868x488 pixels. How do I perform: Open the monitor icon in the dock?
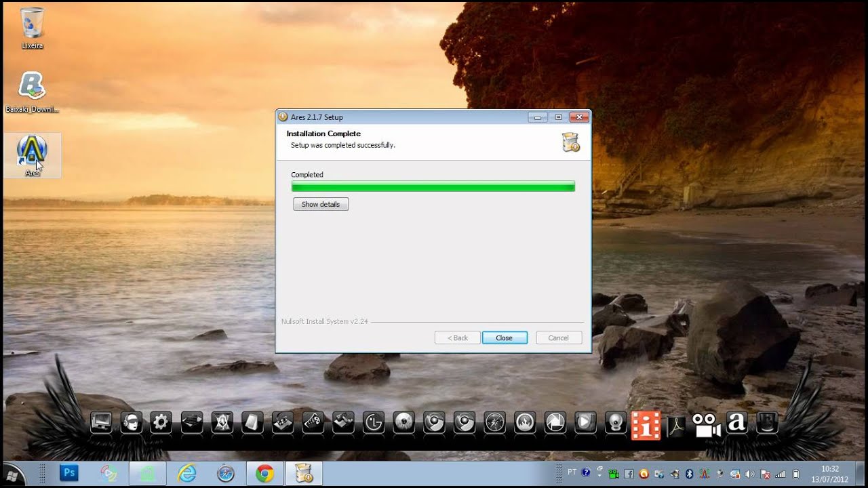pyautogui.click(x=101, y=423)
